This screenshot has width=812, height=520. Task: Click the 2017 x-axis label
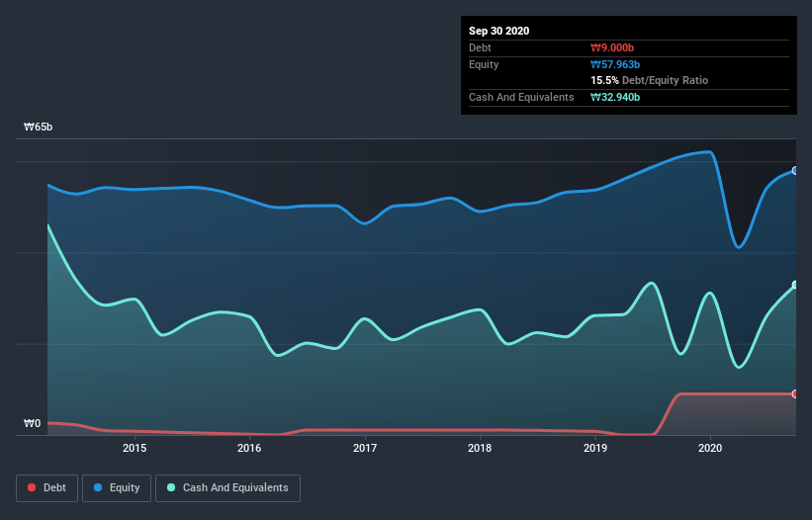365,448
